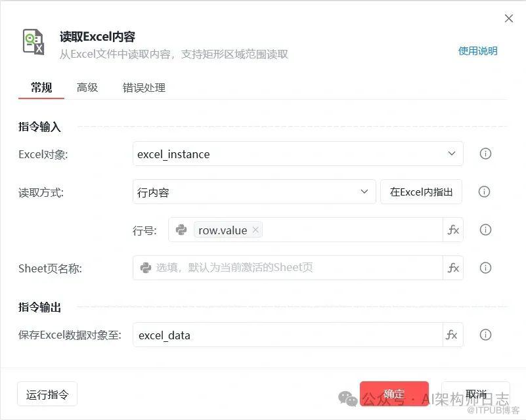Click the Python icon in the 行号 field
This screenshot has height=420, width=526.
(x=181, y=230)
